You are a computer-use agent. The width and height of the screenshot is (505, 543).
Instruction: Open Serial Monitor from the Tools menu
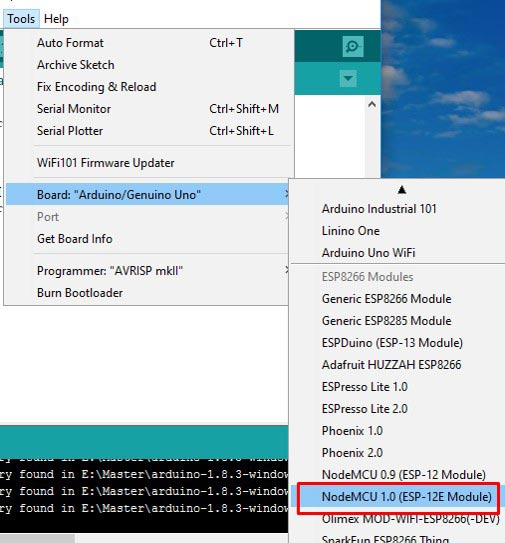(149, 109)
